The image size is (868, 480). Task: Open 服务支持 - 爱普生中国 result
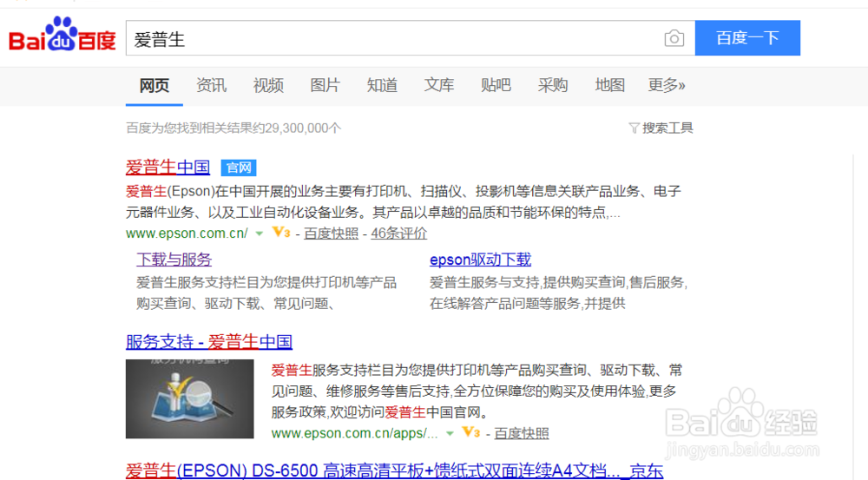(x=208, y=342)
